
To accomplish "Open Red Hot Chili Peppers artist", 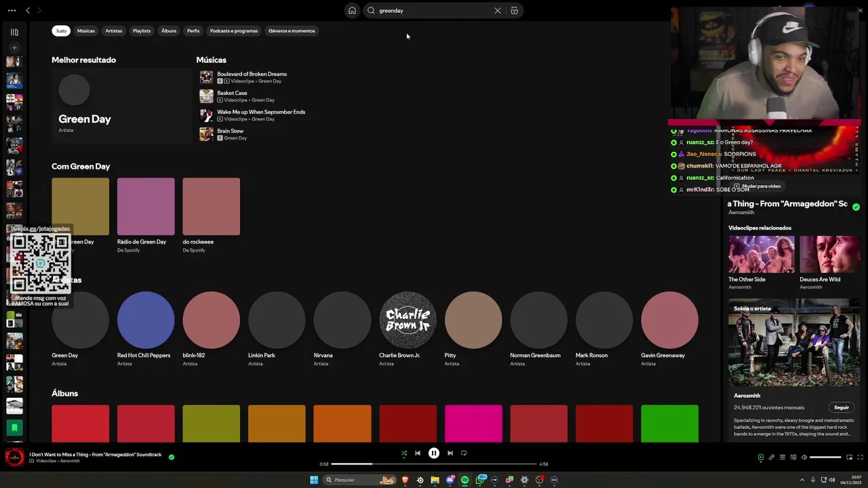I will (x=146, y=329).
